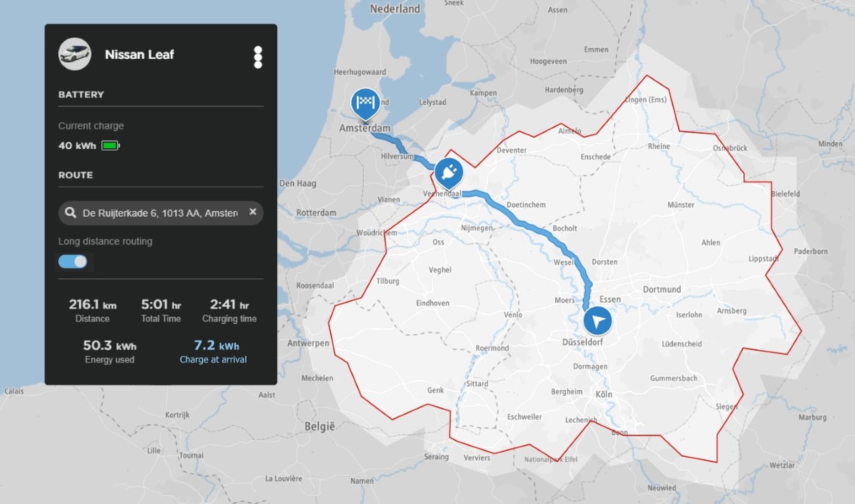Click the 50.3 kWh energy used value
This screenshot has height=504, width=855.
pyautogui.click(x=109, y=346)
